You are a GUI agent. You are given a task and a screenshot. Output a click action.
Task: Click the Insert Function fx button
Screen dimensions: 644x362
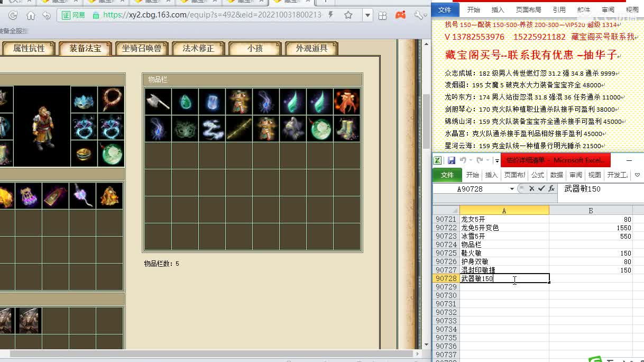(551, 189)
